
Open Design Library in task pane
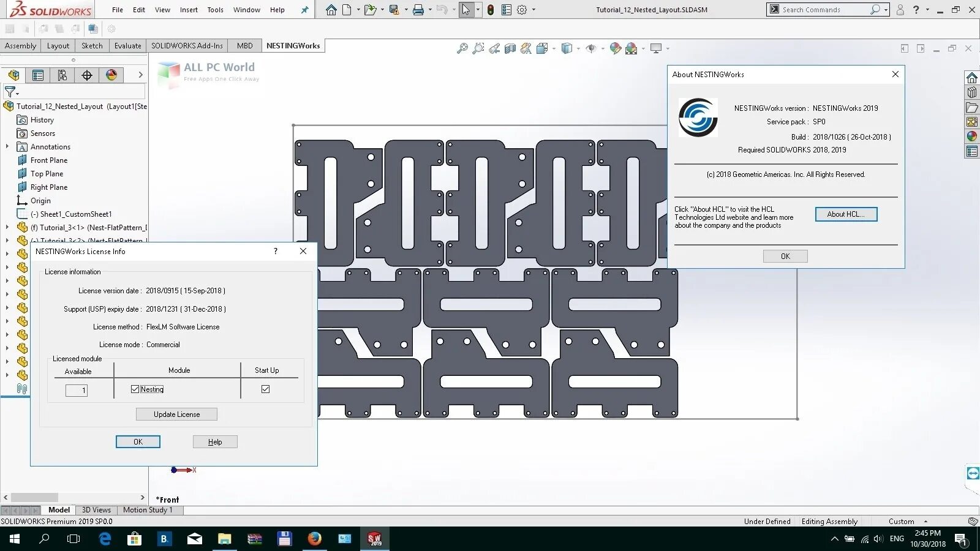[972, 92]
